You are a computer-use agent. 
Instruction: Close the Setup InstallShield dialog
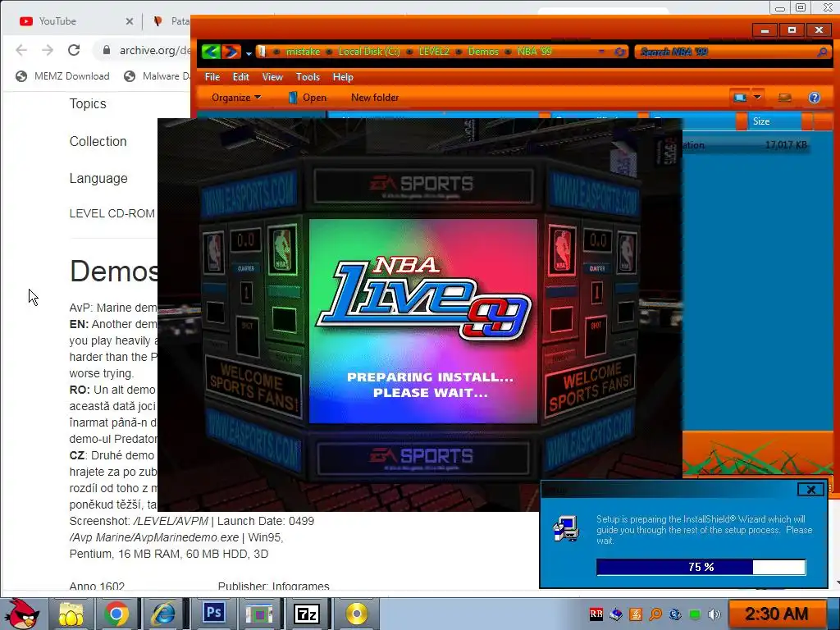pos(810,489)
